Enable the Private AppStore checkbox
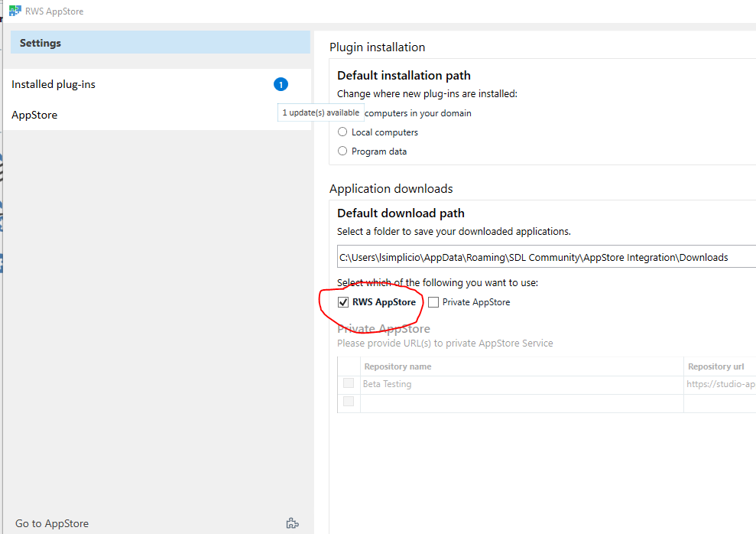 [433, 302]
